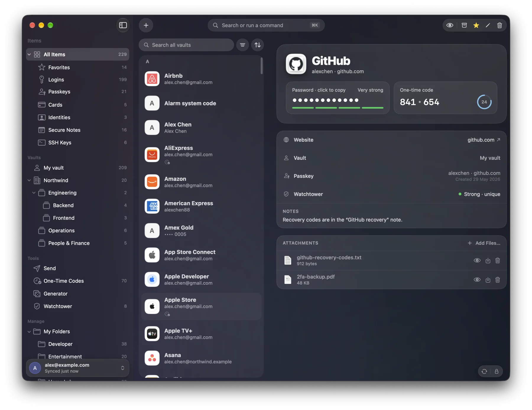Open account switcher for alex@example.com
This screenshot has height=410, width=532.
click(78, 368)
